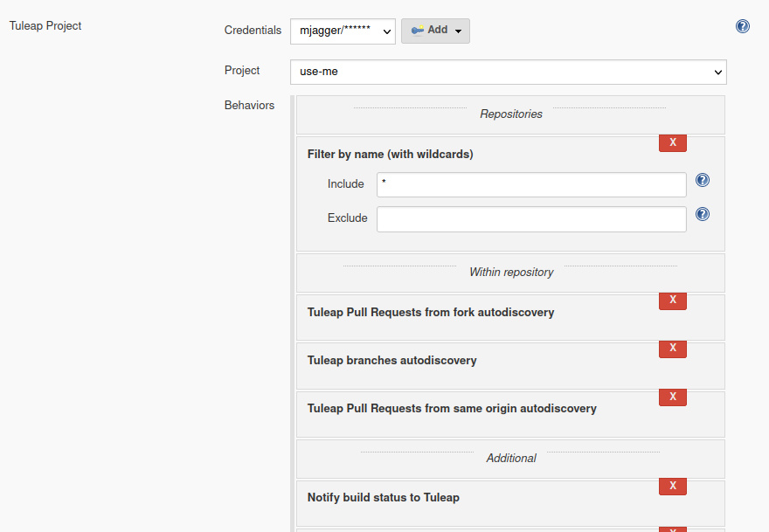This screenshot has width=769, height=532.
Task: Click the partially visible X at the bottom
Action: tap(672, 529)
